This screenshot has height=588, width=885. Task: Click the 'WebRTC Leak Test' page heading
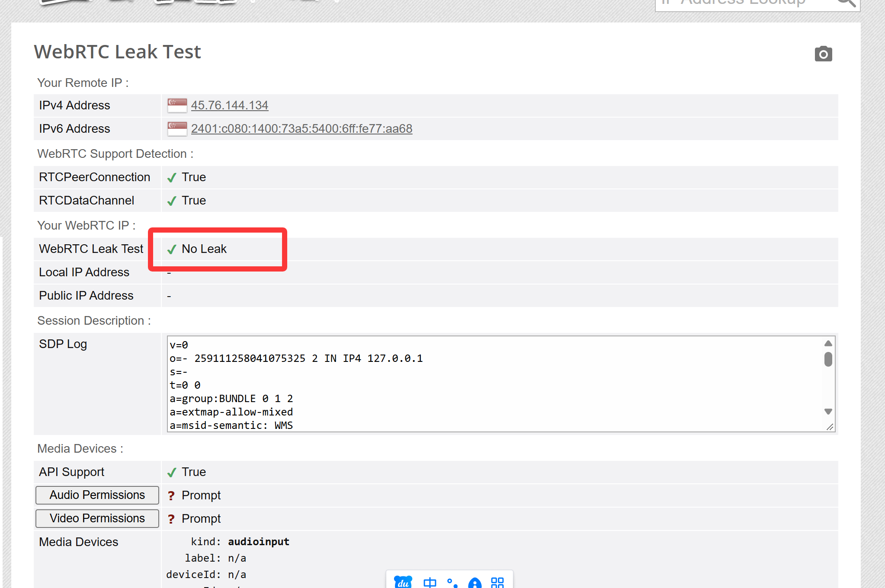(117, 51)
